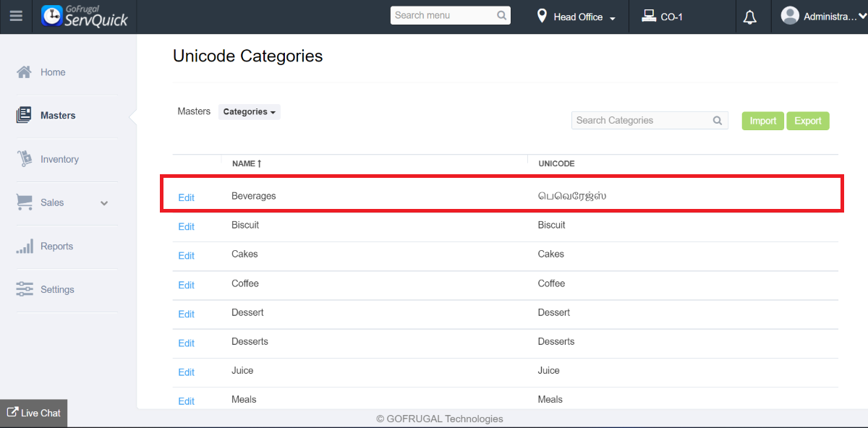Open the notifications bell
The image size is (868, 428).
click(750, 17)
